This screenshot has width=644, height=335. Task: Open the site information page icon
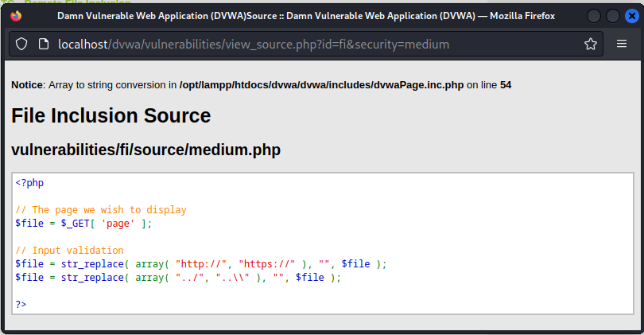coord(44,44)
